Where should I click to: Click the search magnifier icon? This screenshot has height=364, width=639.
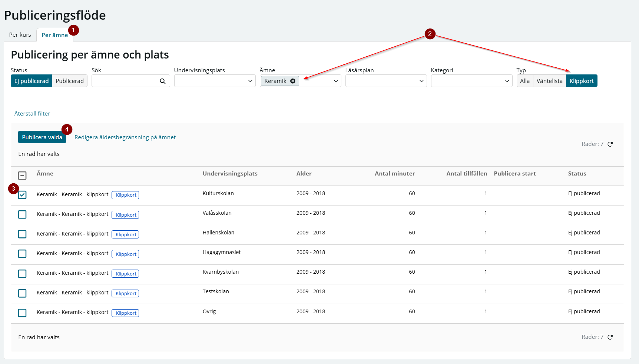(163, 81)
